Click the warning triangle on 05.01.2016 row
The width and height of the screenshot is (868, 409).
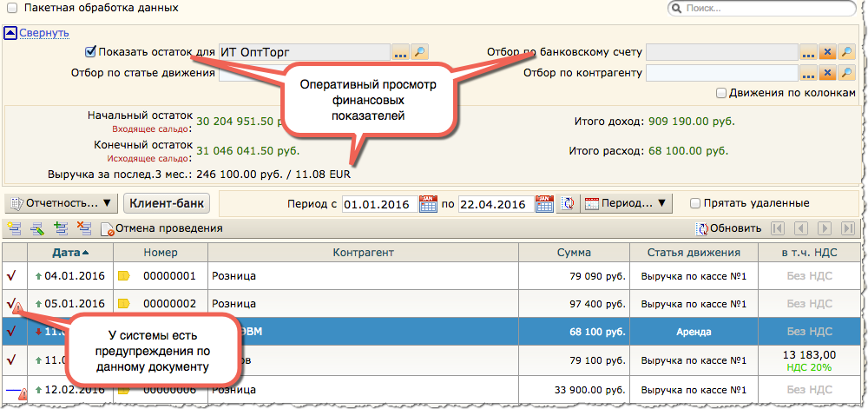pyautogui.click(x=17, y=307)
